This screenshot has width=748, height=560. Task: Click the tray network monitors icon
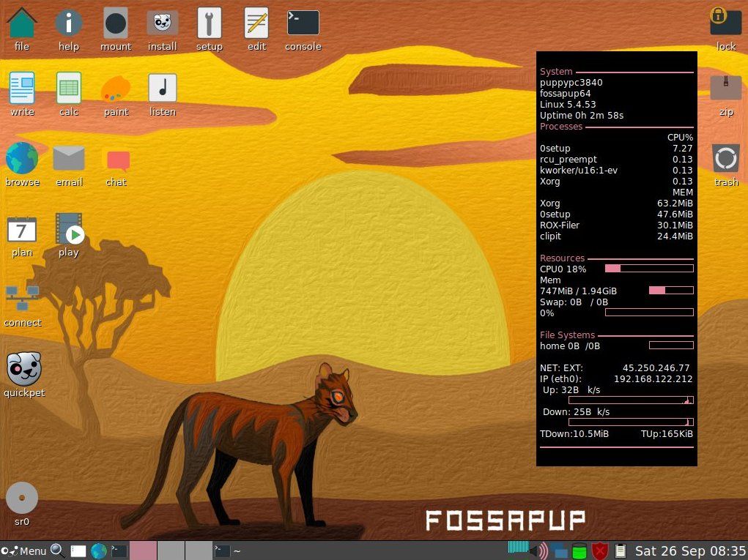(558, 551)
